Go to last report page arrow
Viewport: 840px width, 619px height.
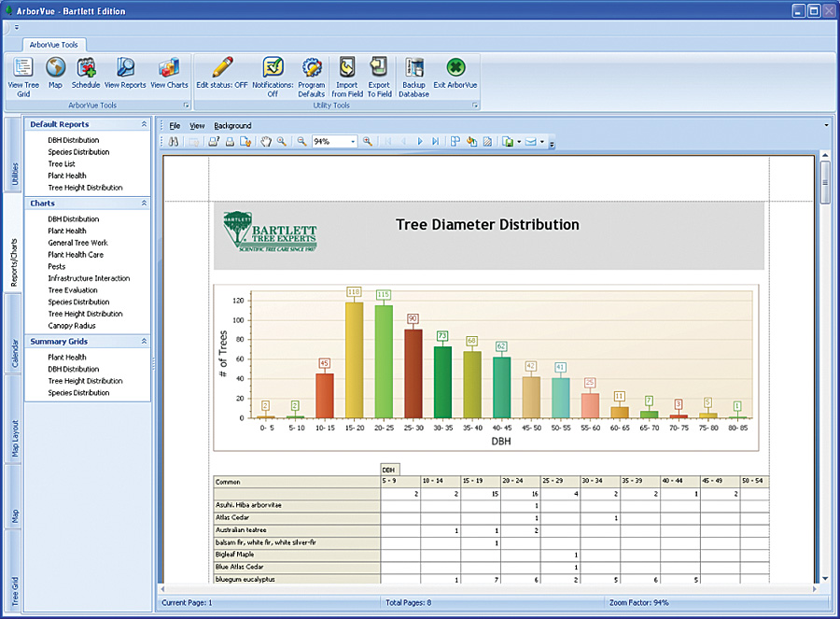coord(436,142)
